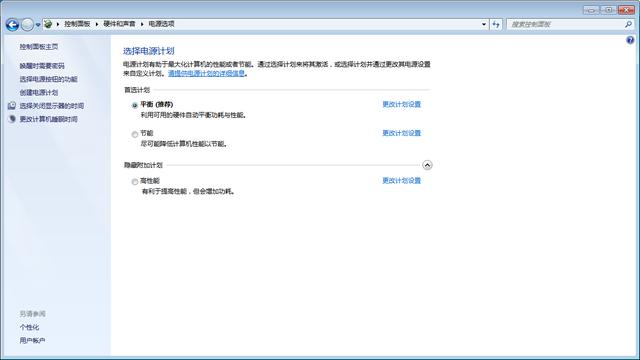Open 个性化 under 另请参阅
The image size is (640, 360).
click(x=29, y=327)
